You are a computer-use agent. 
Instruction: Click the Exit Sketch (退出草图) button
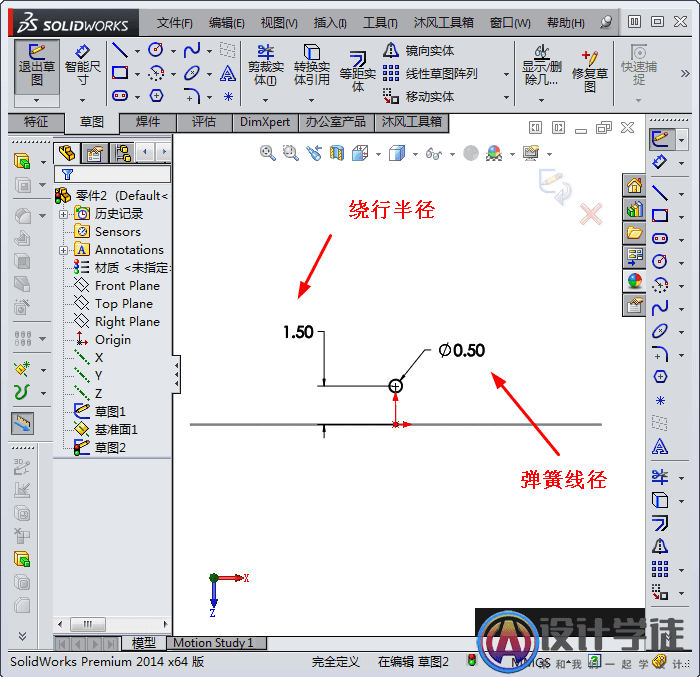pos(37,66)
